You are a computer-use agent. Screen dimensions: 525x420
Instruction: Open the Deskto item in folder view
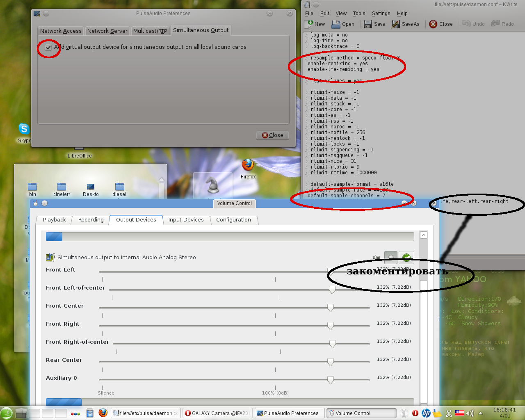tap(91, 189)
